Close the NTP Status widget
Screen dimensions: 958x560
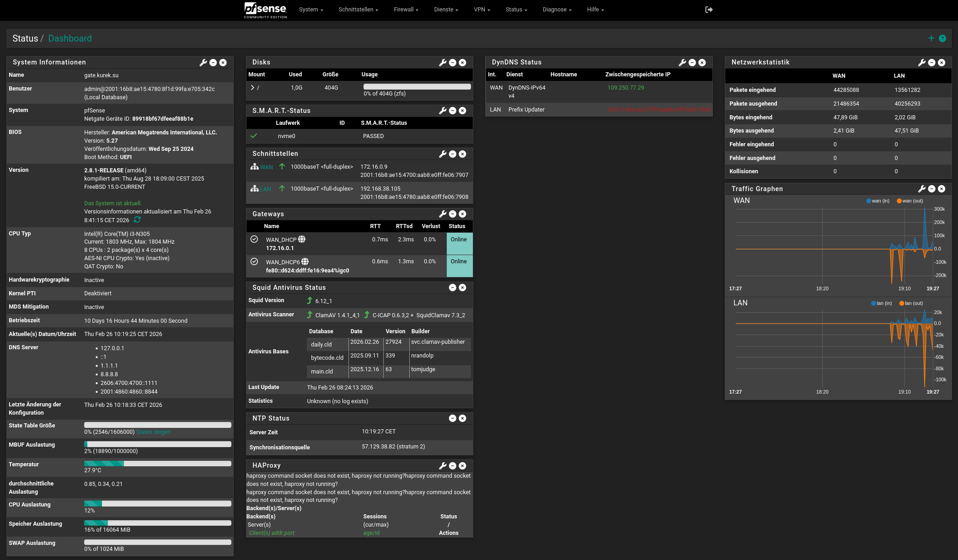point(462,418)
